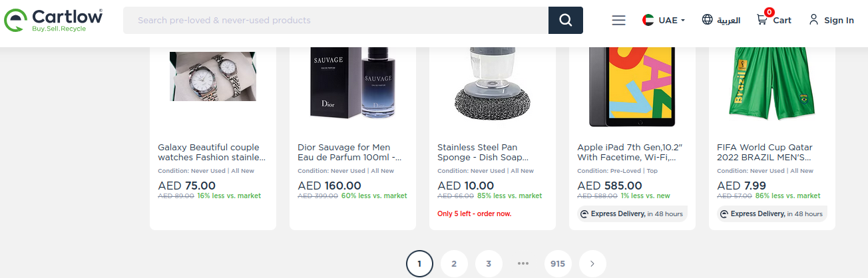Image resolution: width=868 pixels, height=278 pixels.
Task: Click the globe language icon
Action: 708,20
